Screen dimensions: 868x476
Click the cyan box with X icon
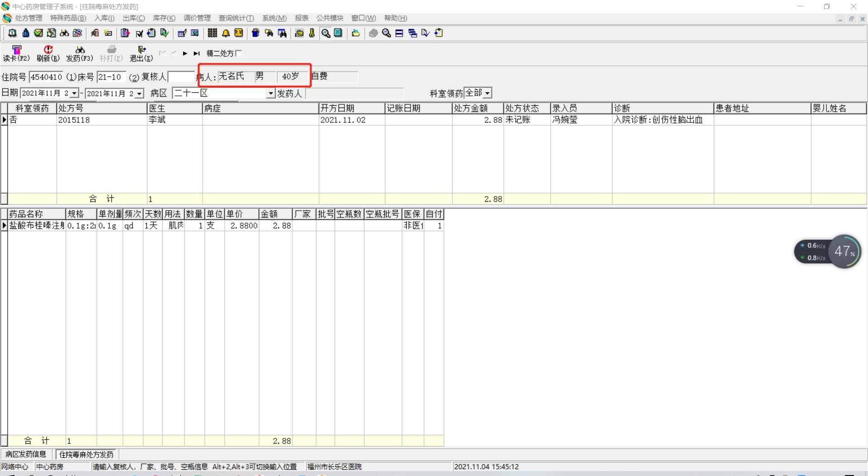pyautogui.click(x=338, y=33)
